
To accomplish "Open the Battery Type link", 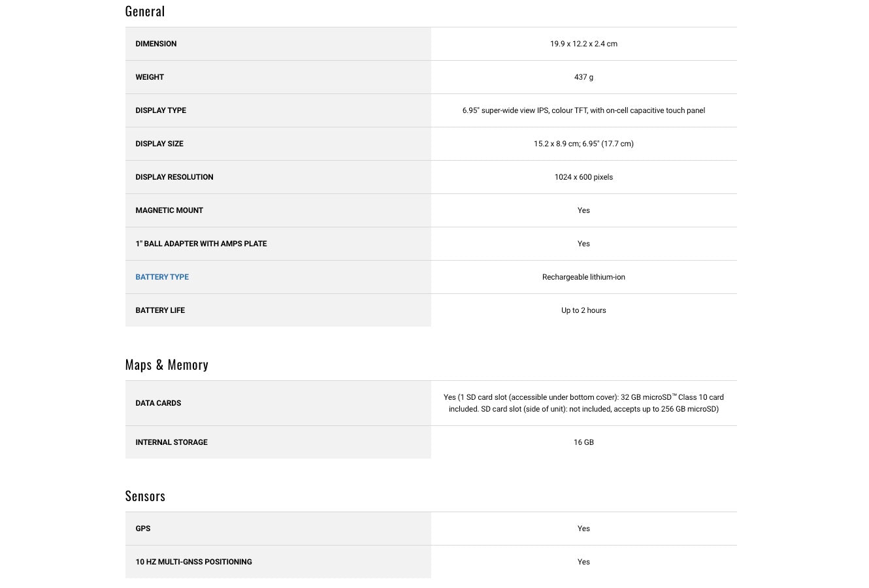I will 162,277.
